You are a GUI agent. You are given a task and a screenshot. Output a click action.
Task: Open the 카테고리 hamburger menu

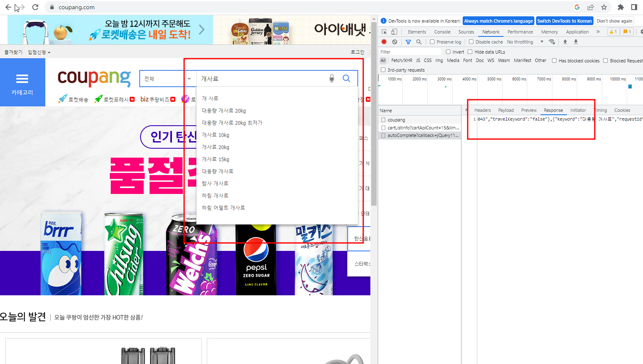click(x=22, y=82)
